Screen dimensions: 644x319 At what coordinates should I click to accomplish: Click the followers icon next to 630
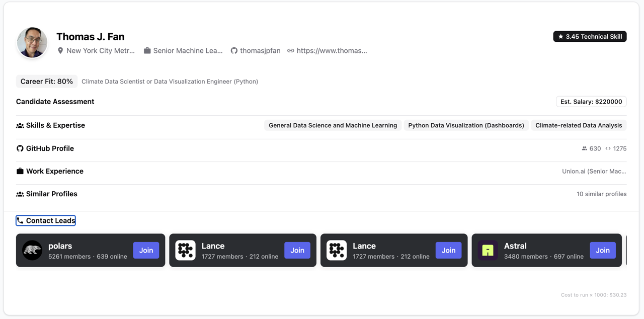point(585,148)
